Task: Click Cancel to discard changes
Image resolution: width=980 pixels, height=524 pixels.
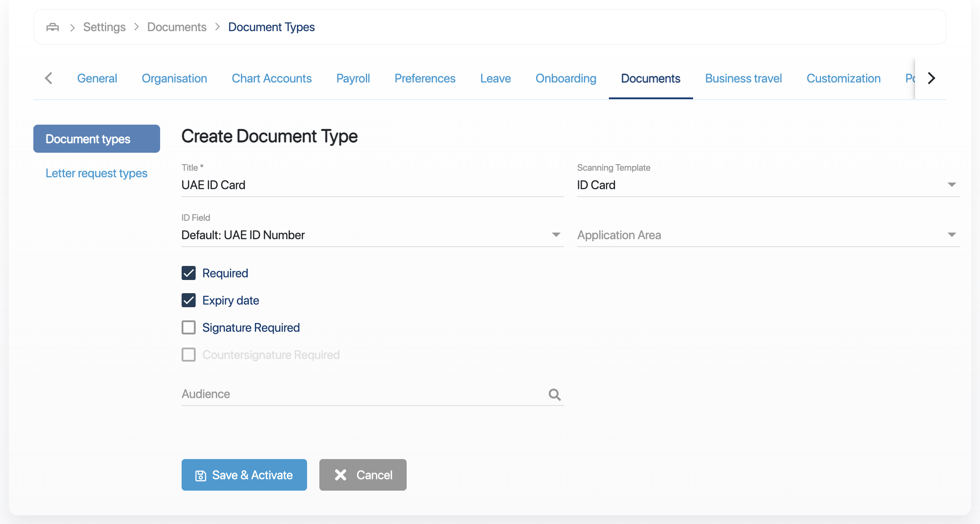Action: click(x=362, y=474)
